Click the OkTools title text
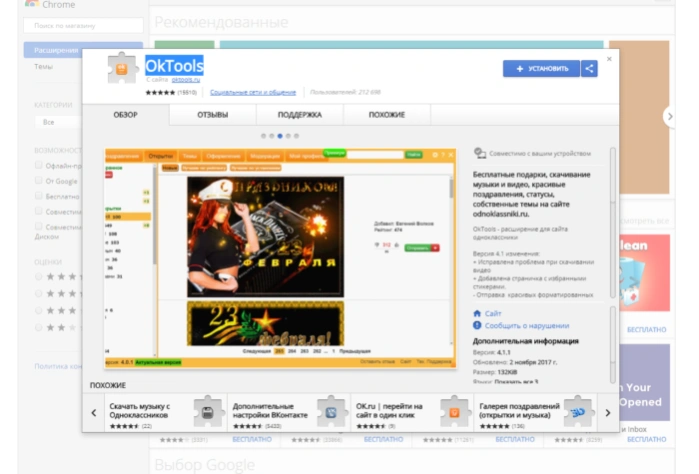The height and width of the screenshot is (474, 699). [174, 66]
